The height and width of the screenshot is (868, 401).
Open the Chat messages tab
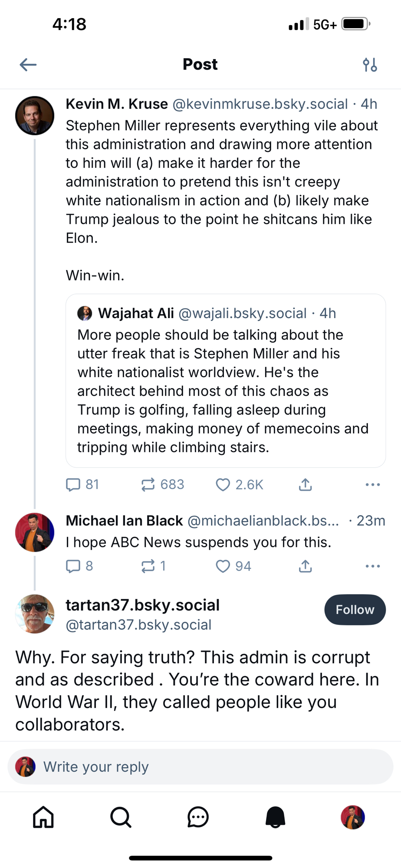click(x=198, y=817)
